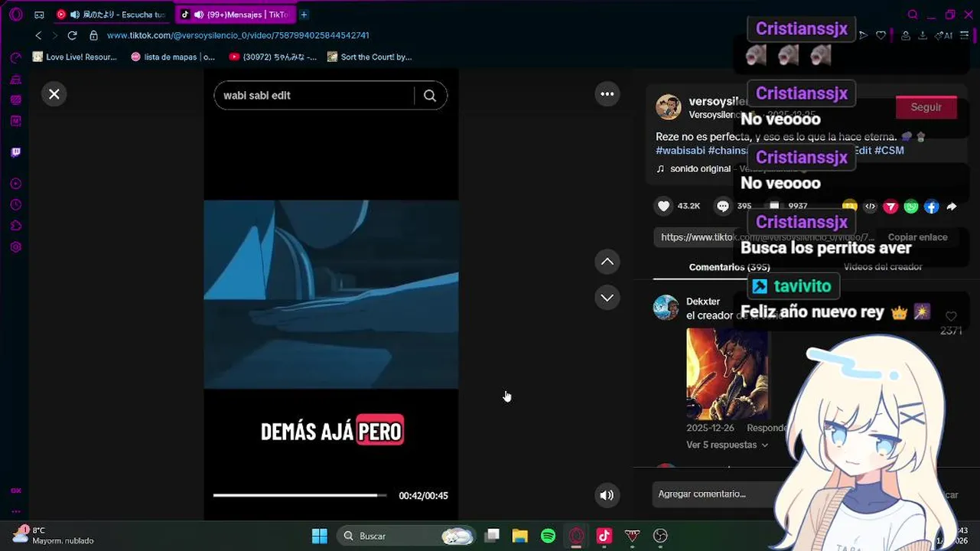Open File Explorer from taskbar

(x=520, y=536)
